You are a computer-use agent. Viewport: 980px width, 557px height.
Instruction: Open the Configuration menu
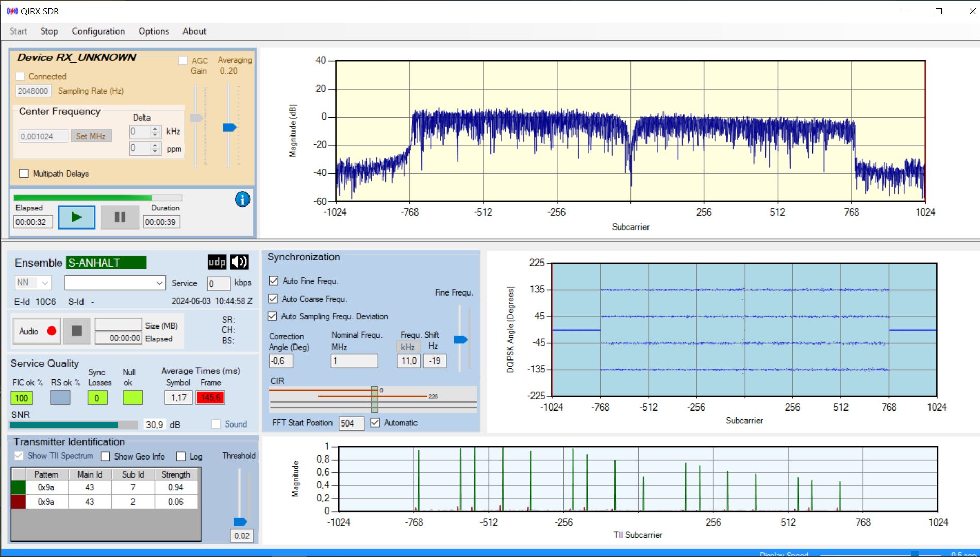(x=98, y=31)
